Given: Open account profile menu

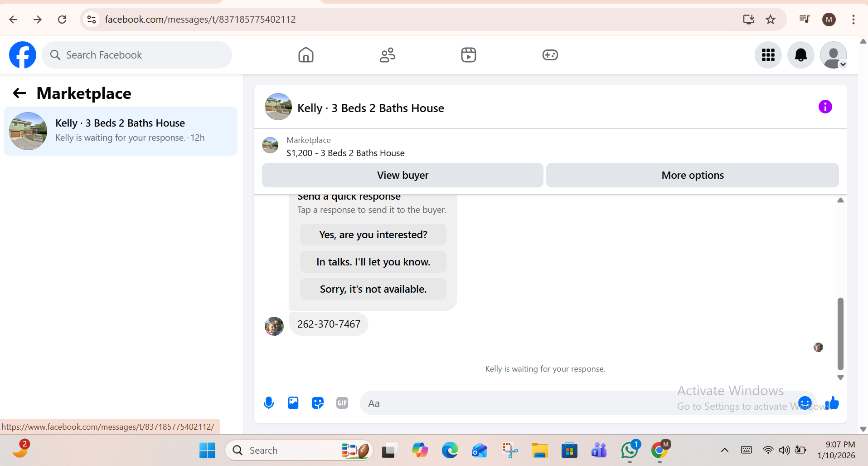Looking at the screenshot, I should tap(834, 55).
